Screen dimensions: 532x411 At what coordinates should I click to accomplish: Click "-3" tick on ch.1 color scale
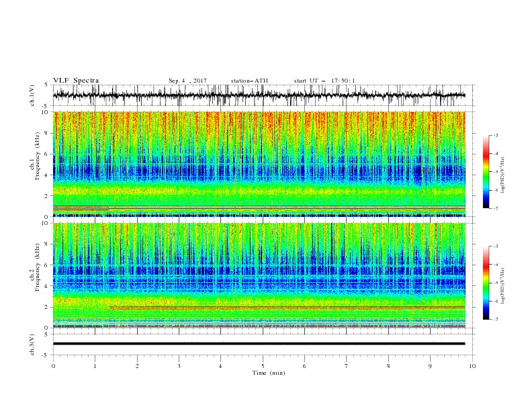coord(496,135)
